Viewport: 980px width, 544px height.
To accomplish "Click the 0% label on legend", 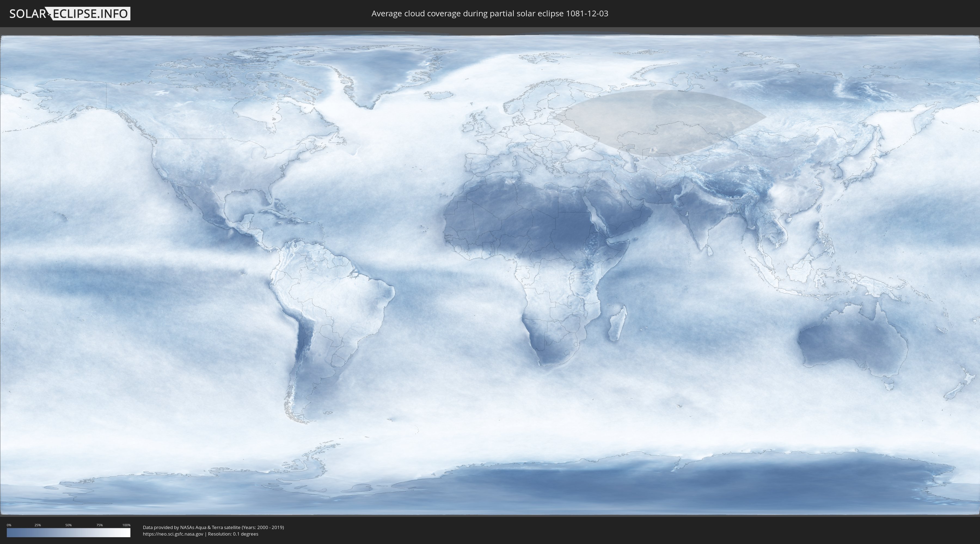I will (x=9, y=525).
